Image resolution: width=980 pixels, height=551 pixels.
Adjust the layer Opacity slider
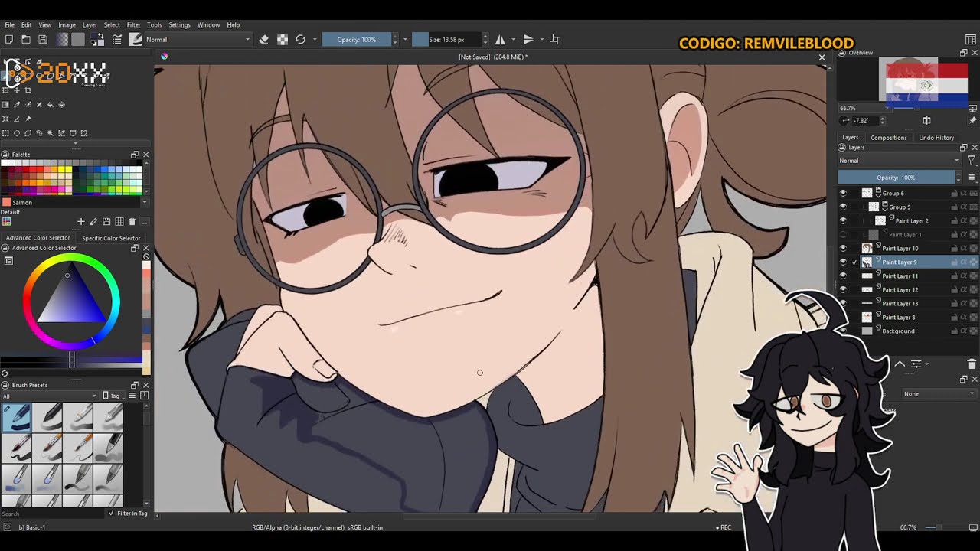(896, 178)
